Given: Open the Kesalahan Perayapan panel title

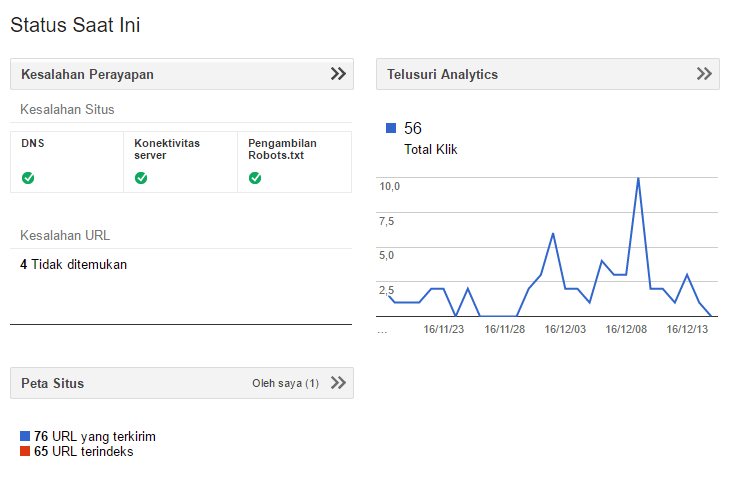Looking at the screenshot, I should (87, 74).
